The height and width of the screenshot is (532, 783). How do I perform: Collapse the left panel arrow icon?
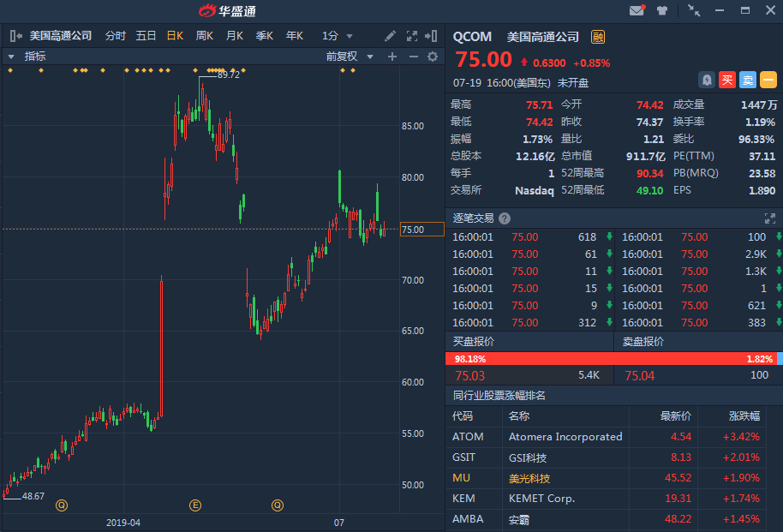pyautogui.click(x=15, y=36)
